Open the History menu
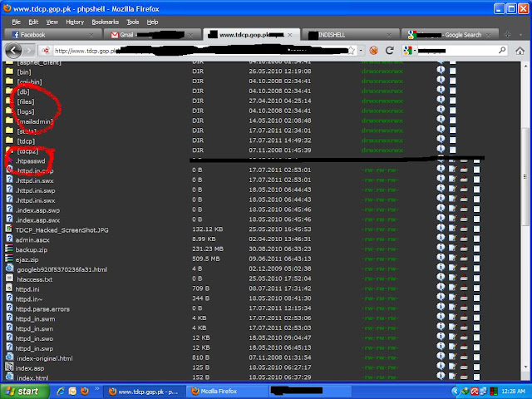Image resolution: width=532 pixels, height=399 pixels. (x=75, y=22)
